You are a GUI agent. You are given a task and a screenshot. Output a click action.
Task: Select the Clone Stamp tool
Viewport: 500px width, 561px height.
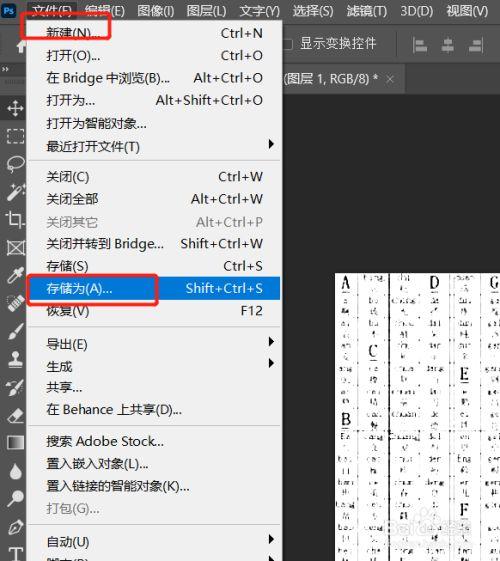(15, 359)
